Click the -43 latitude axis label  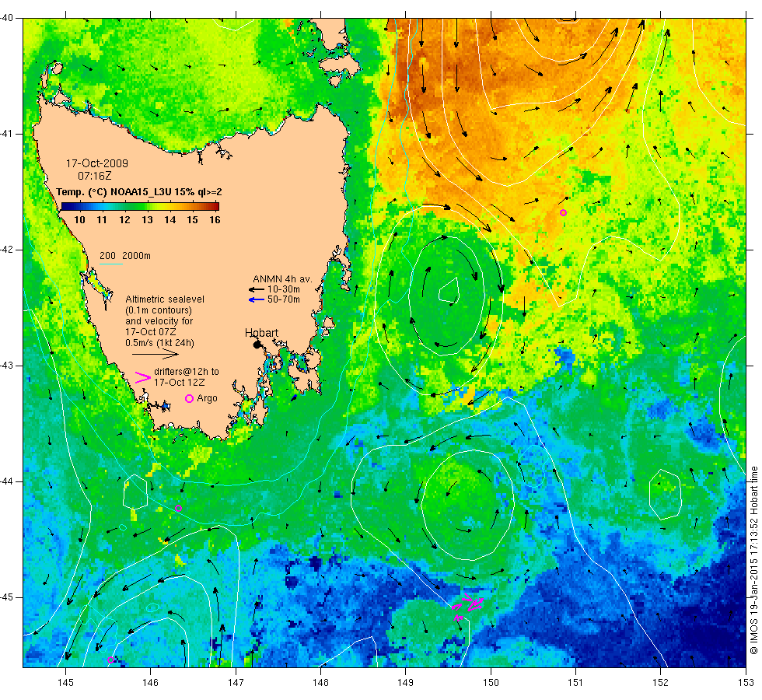point(7,366)
